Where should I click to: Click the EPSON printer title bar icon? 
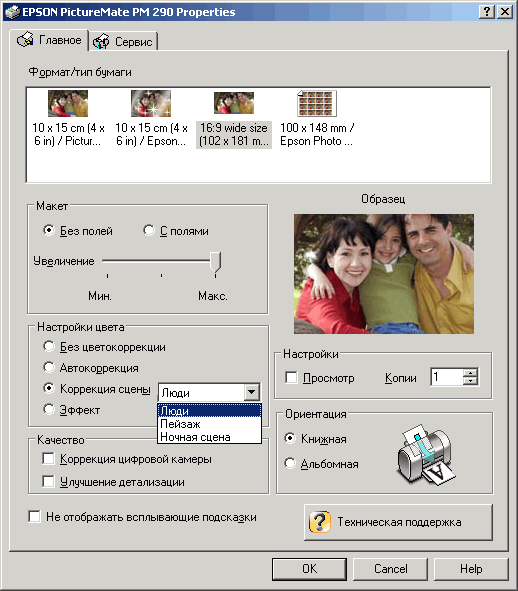[x=12, y=12]
